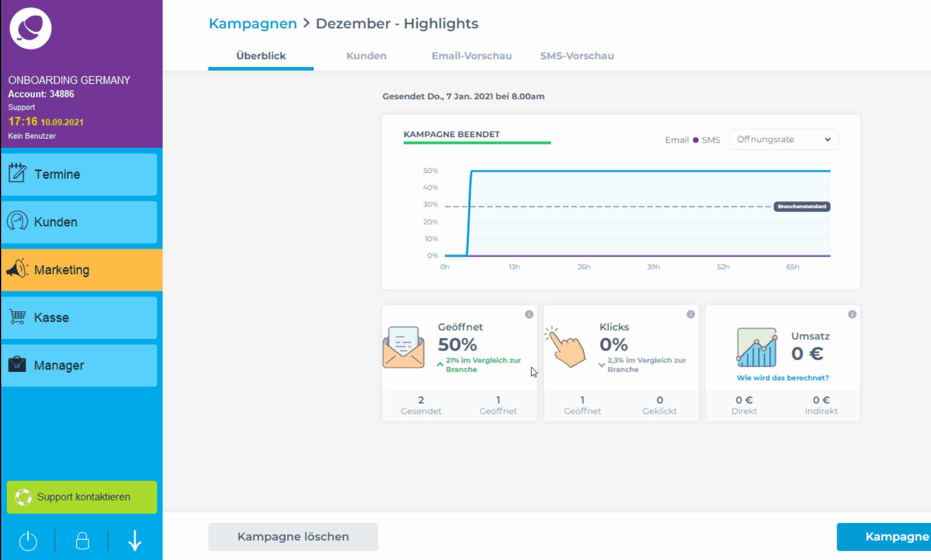
Task: Click the Kunden face icon
Action: tap(17, 221)
